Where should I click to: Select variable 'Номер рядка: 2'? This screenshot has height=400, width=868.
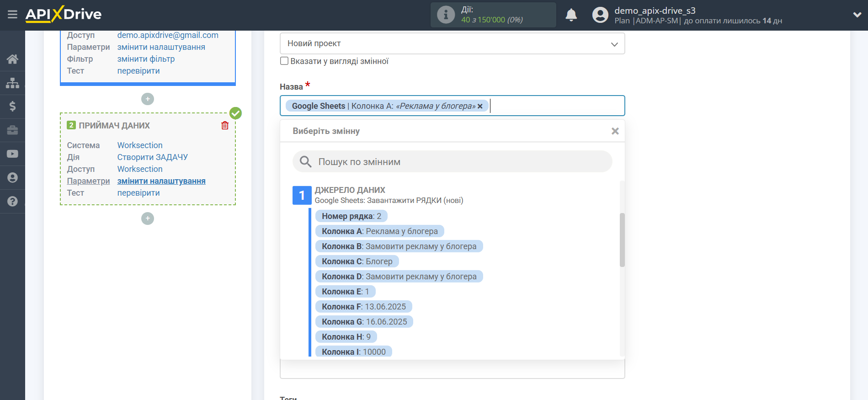[x=351, y=216]
